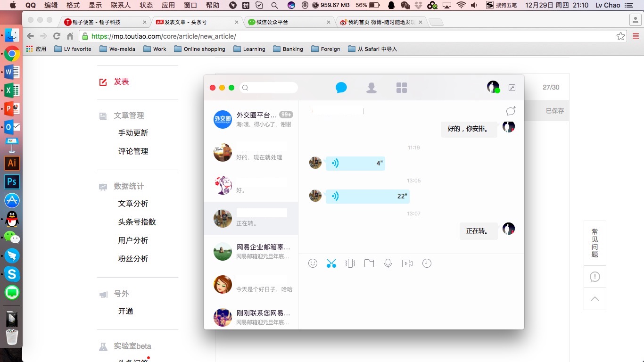644x362 pixels.
Task: Play the 22-second voice message
Action: (x=368, y=196)
